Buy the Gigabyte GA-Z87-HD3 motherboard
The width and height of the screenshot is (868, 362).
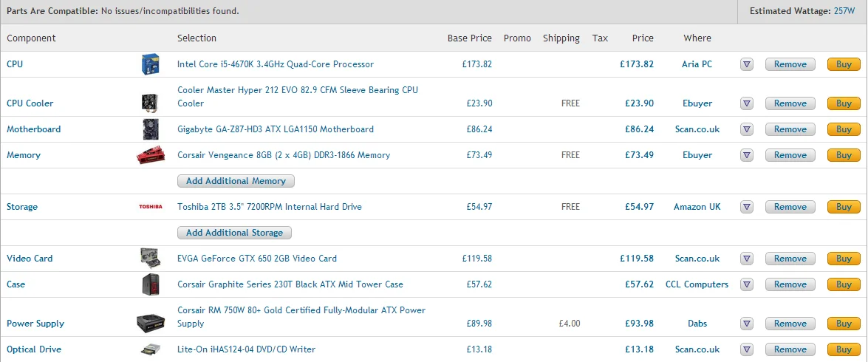click(x=844, y=129)
